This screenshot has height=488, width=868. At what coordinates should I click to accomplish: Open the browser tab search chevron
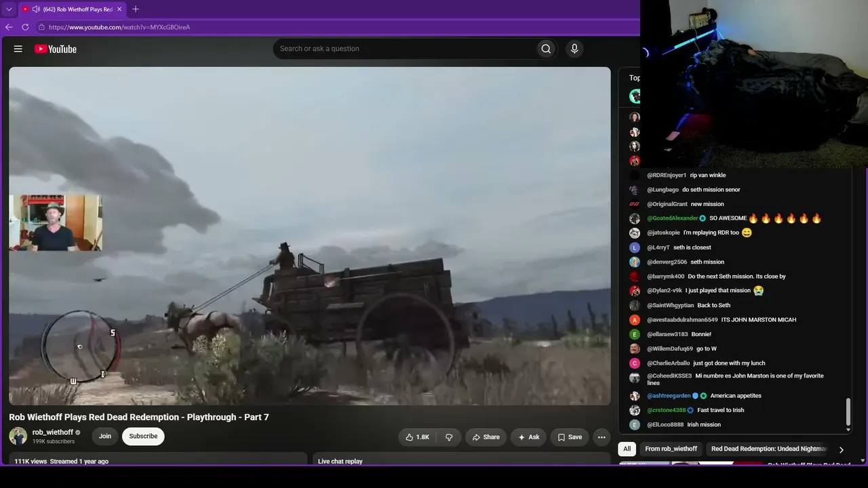(x=9, y=9)
